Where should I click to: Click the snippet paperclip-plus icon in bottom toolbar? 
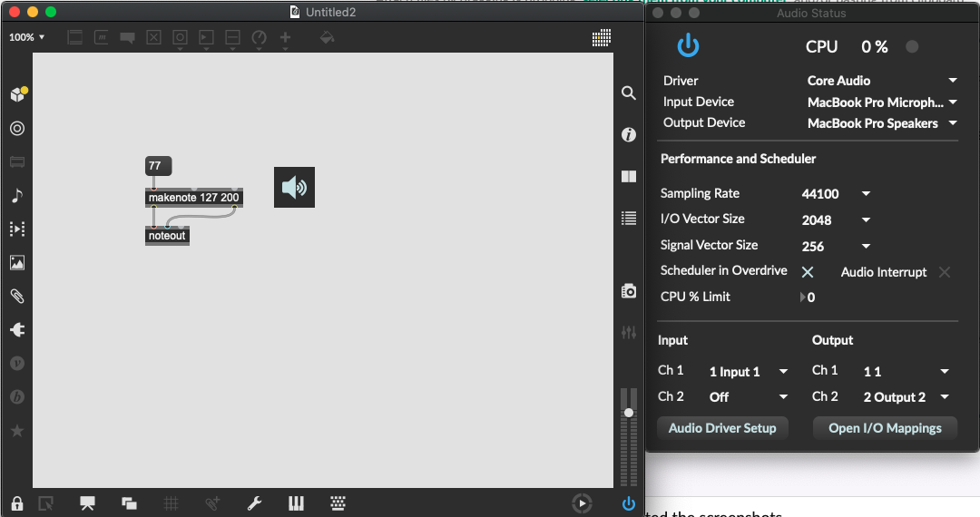pyautogui.click(x=212, y=503)
